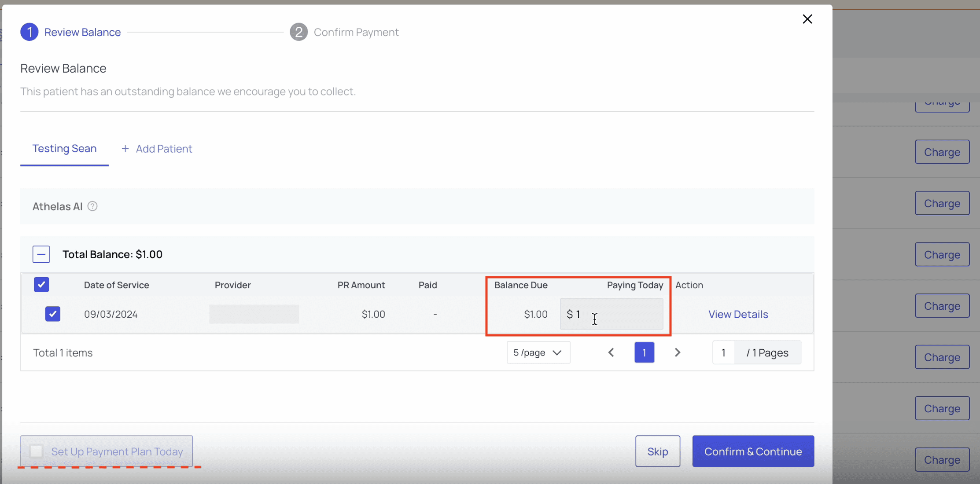The height and width of the screenshot is (484, 980).
Task: Click step 2 Confirm Payment circle
Action: point(298,32)
